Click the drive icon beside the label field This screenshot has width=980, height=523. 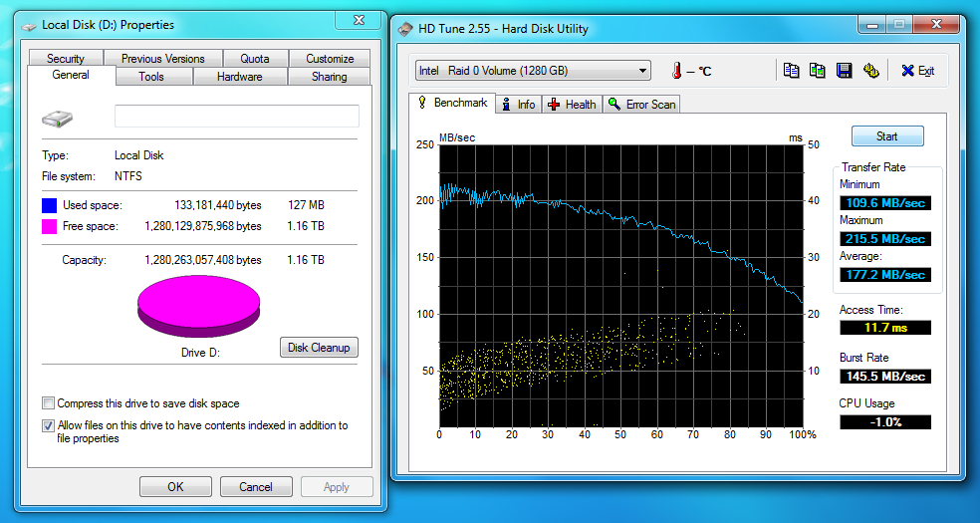pyautogui.click(x=57, y=119)
